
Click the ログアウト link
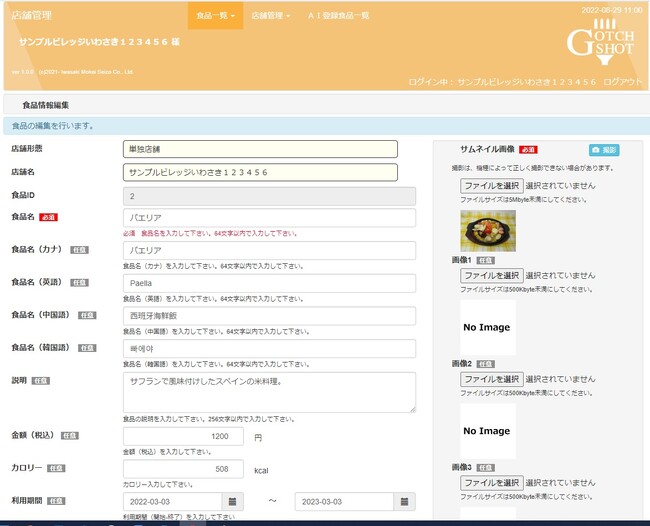point(623,82)
